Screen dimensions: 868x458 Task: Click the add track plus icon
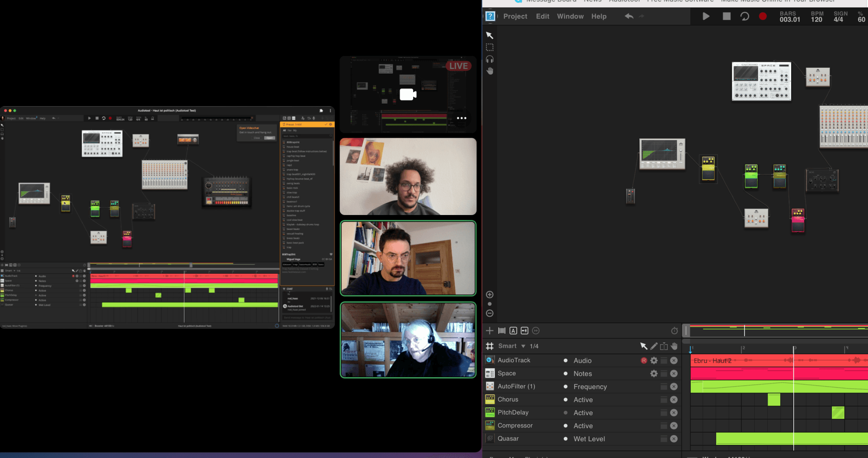(490, 331)
